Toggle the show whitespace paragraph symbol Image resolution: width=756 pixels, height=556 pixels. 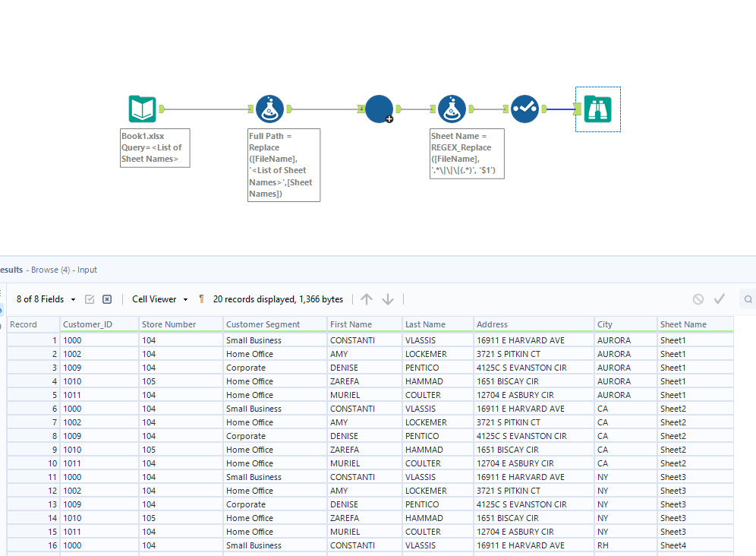tap(201, 299)
